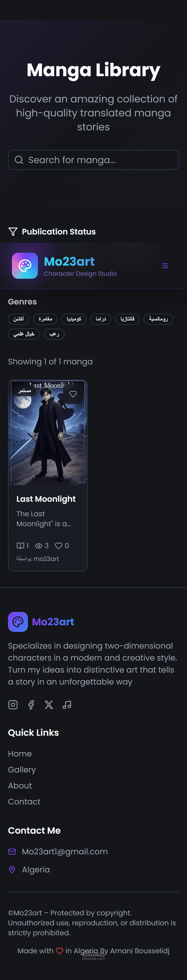Go to the About quick link
This screenshot has height=980, width=187.
tap(20, 786)
